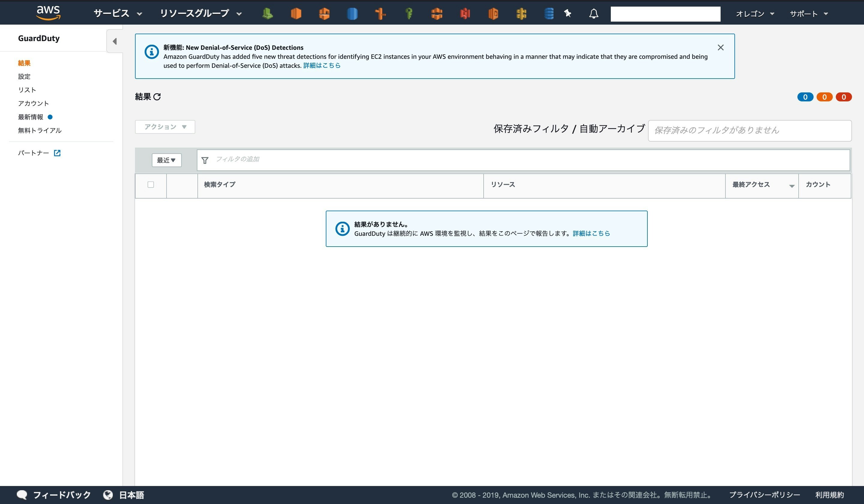Viewport: 864px width, 504px height.
Task: Refresh the 結果 findings list
Action: (x=157, y=97)
